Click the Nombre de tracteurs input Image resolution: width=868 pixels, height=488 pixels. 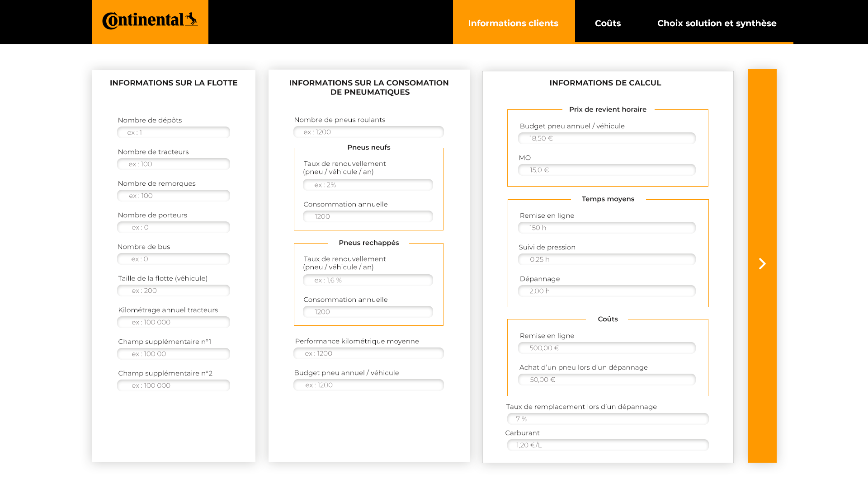(x=174, y=164)
